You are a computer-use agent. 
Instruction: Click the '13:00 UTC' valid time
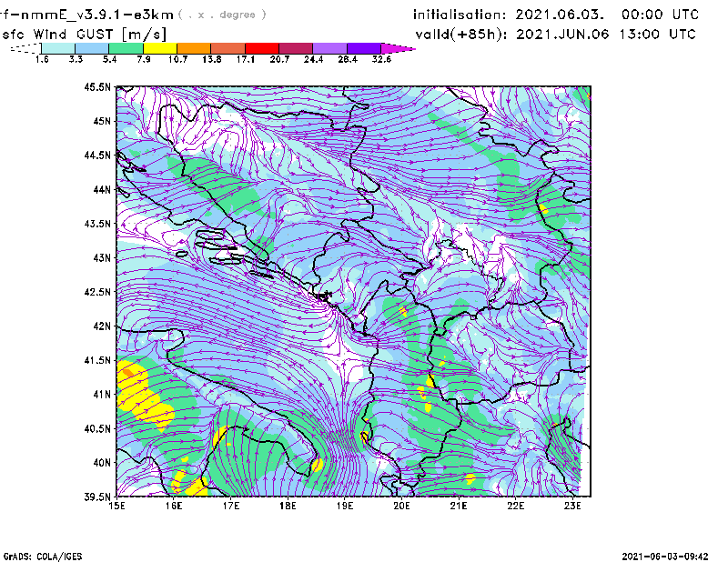(658, 35)
